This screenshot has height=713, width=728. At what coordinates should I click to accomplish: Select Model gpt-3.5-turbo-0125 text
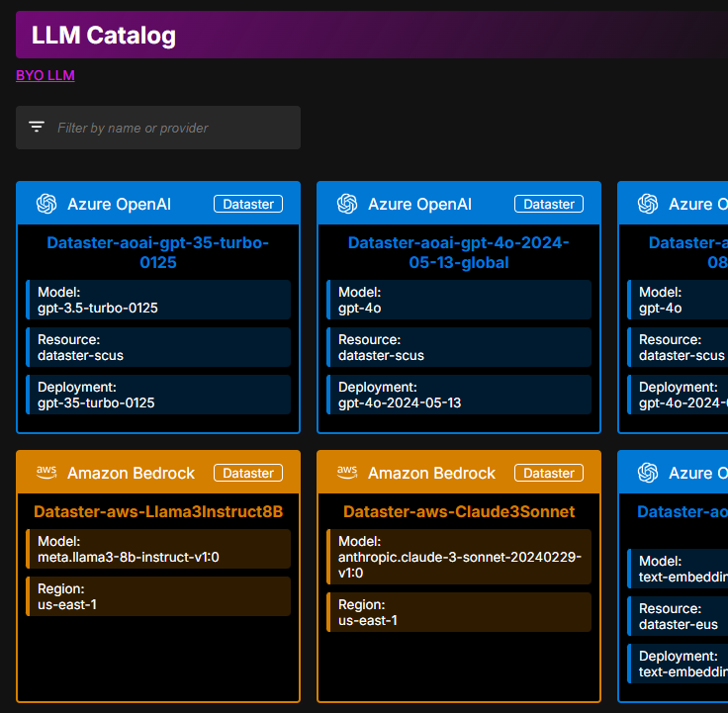[x=158, y=300]
